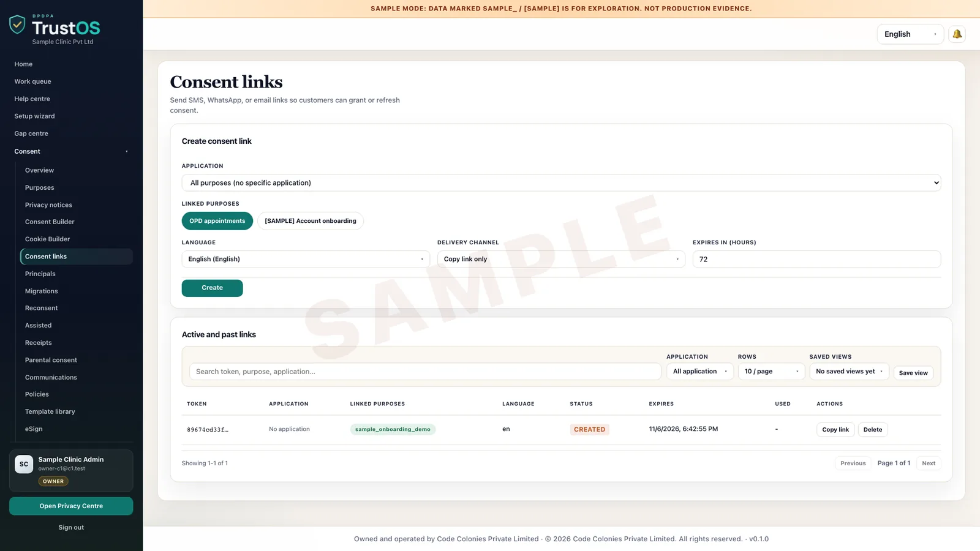
Task: Open the Language English (English) dropdown
Action: [306, 259]
